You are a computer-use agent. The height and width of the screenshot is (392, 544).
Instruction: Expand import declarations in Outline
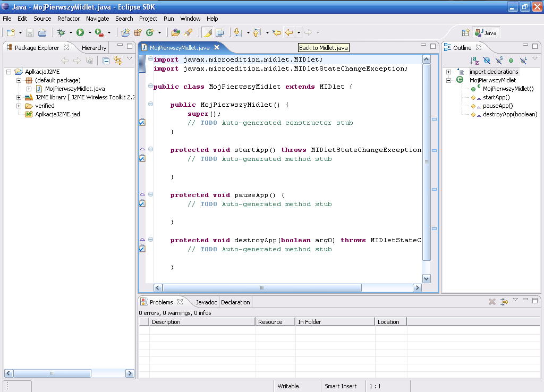point(448,72)
